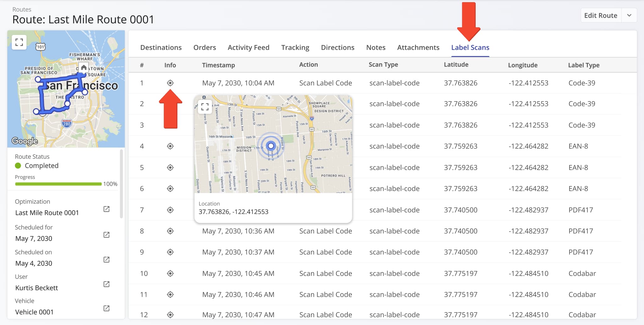
Task: Open the Activity Feed tab
Action: [248, 47]
